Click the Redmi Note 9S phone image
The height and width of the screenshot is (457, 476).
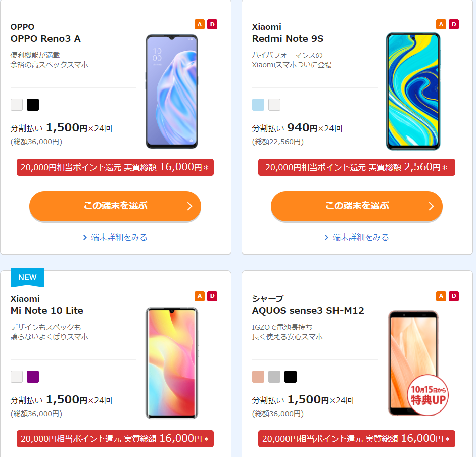(413, 91)
